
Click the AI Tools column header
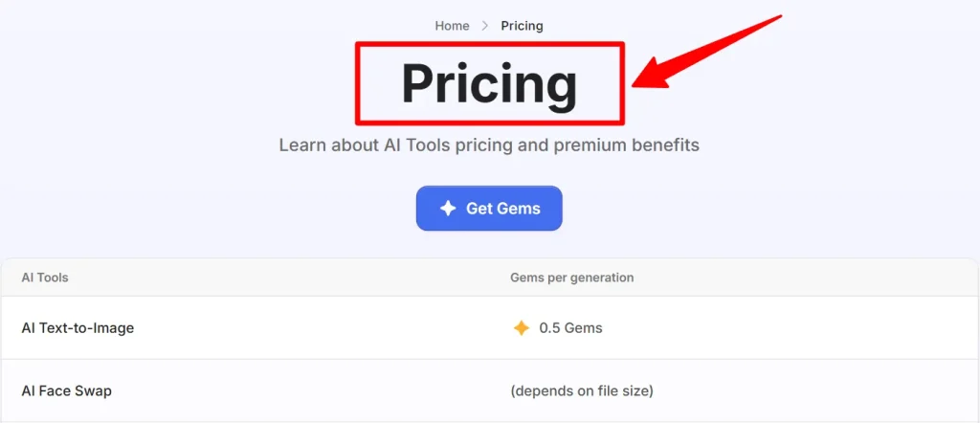45,278
